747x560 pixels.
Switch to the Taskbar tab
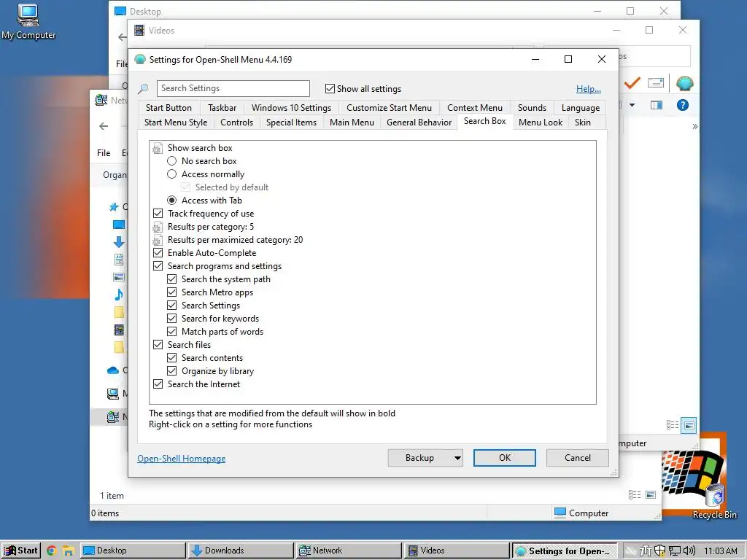222,108
